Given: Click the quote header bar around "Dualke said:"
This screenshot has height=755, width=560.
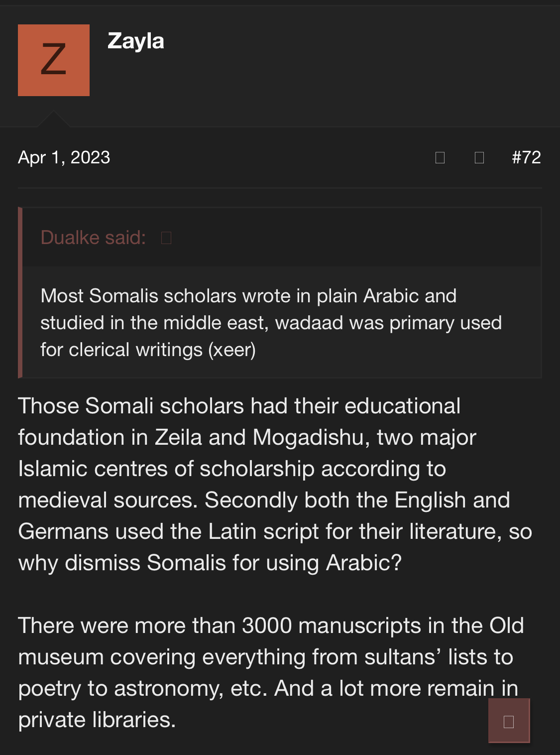Looking at the screenshot, I should coord(348,238).
